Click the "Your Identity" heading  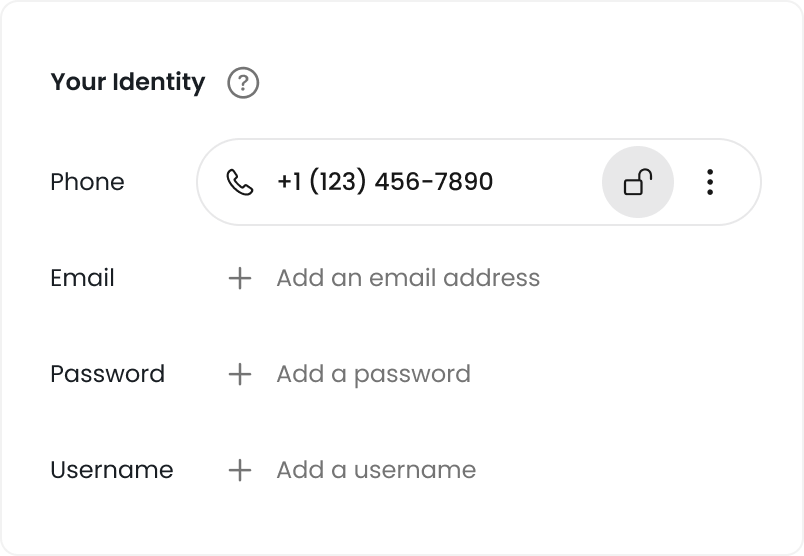(x=127, y=82)
